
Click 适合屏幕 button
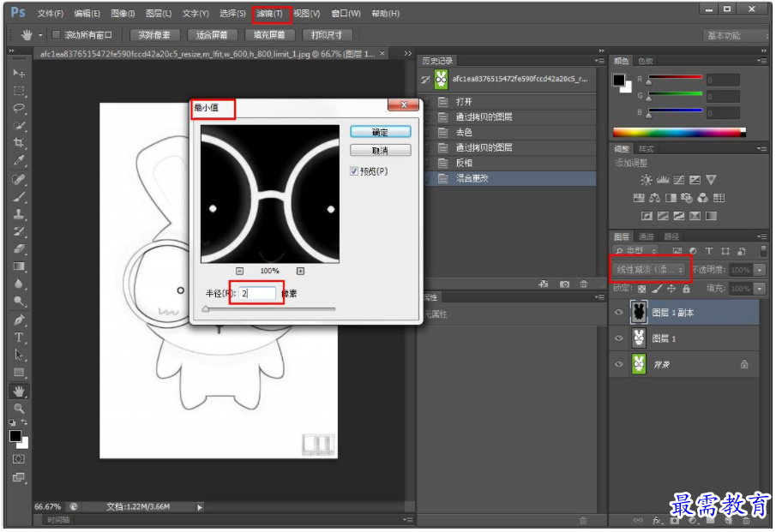click(x=212, y=35)
